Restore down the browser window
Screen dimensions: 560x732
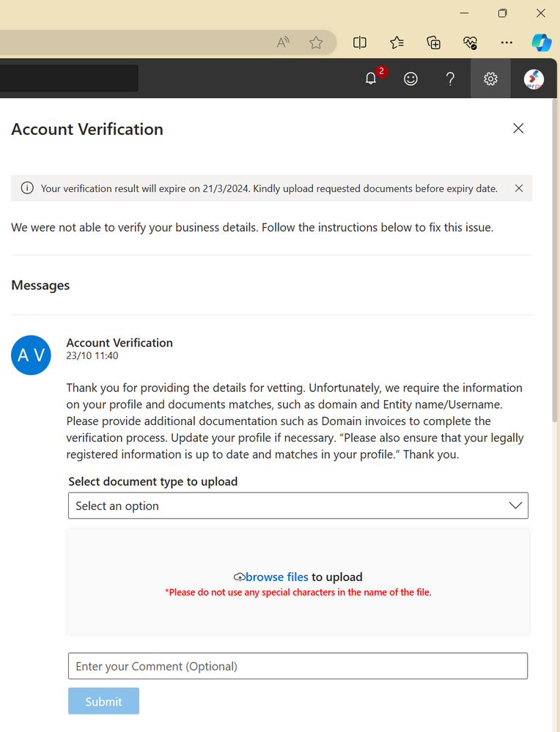click(503, 13)
